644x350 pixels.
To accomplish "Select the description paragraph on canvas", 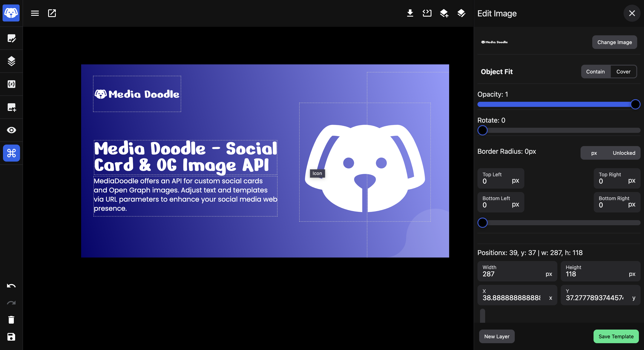I will coord(185,196).
